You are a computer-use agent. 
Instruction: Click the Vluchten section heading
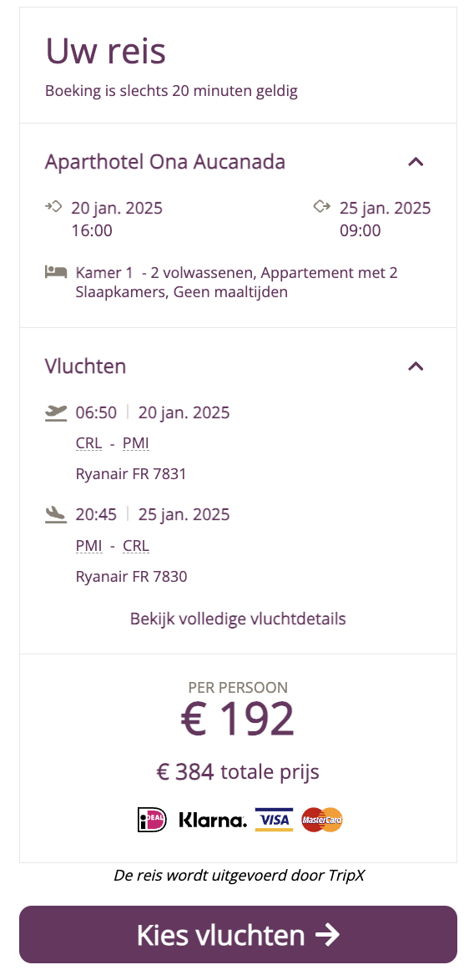[86, 366]
